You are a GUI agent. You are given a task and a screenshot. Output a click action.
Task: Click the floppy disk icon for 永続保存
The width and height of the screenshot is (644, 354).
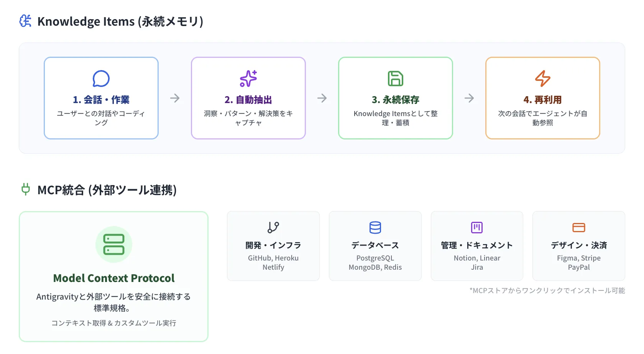(x=395, y=78)
